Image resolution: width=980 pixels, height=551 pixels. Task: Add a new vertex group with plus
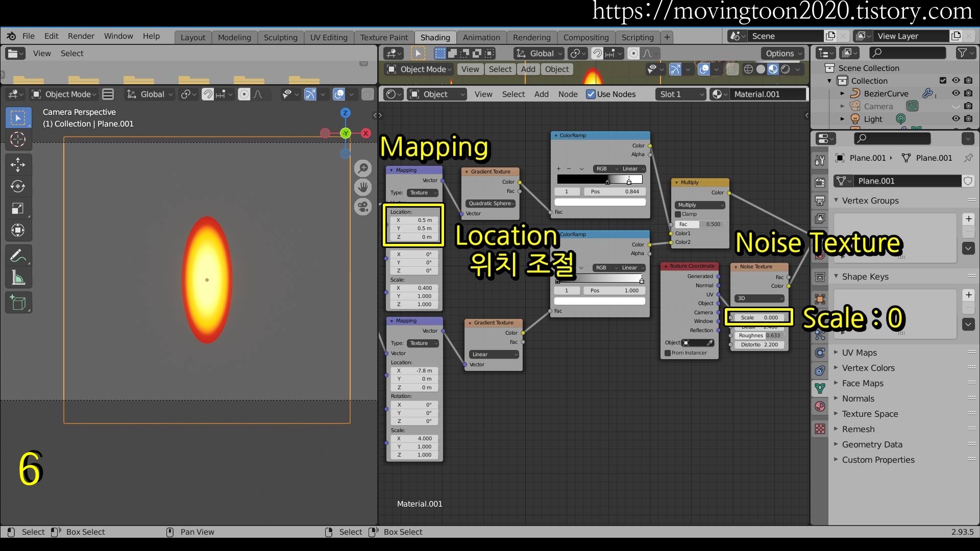tap(968, 219)
